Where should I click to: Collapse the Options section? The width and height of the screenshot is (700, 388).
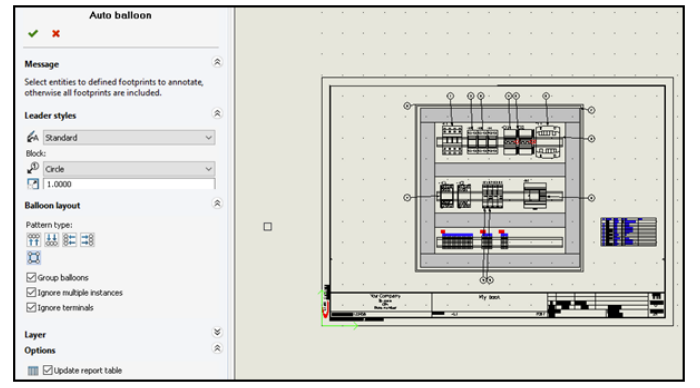coord(217,348)
